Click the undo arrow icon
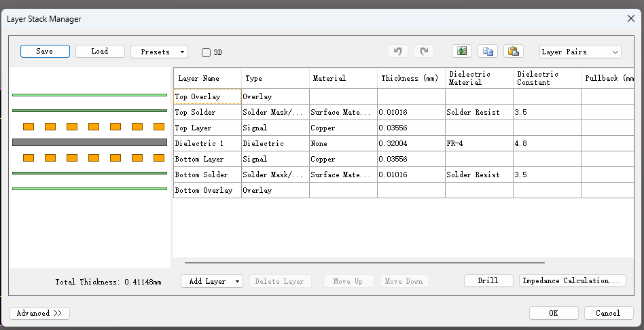Screen dimensions: 644x330 tap(397, 52)
